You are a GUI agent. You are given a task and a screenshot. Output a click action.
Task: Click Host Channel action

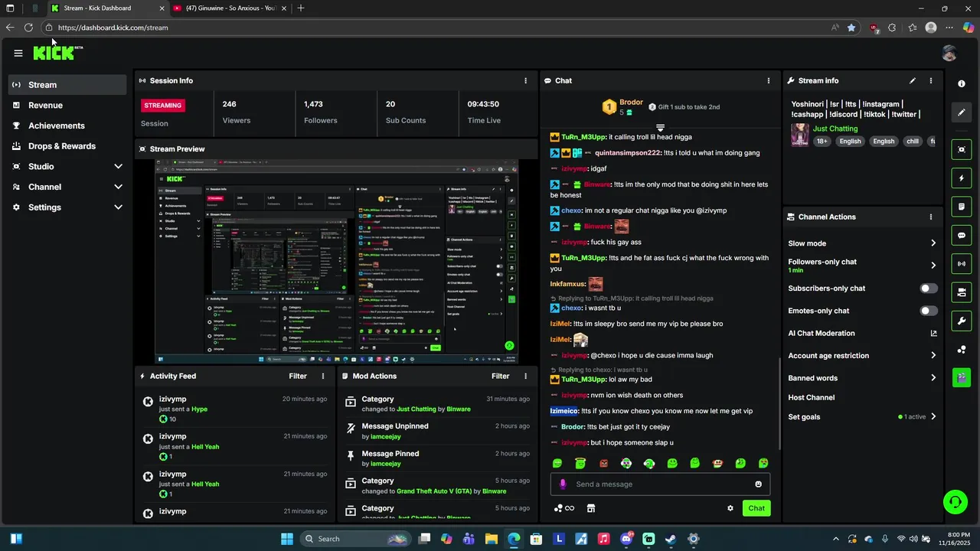[812, 397]
